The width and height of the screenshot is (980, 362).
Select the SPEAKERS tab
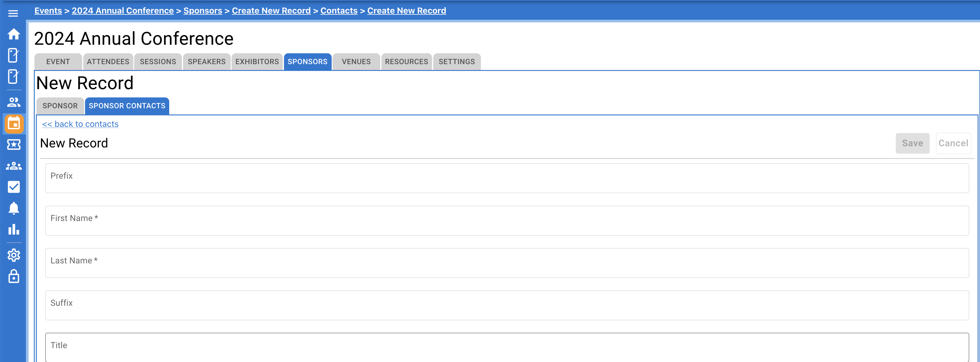coord(207,61)
